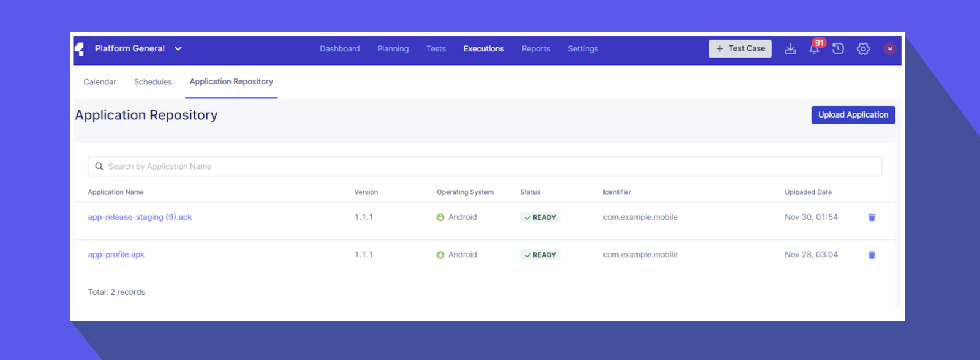Image resolution: width=980 pixels, height=360 pixels.
Task: Click the Nov 28, 03:04 date
Action: [811, 255]
